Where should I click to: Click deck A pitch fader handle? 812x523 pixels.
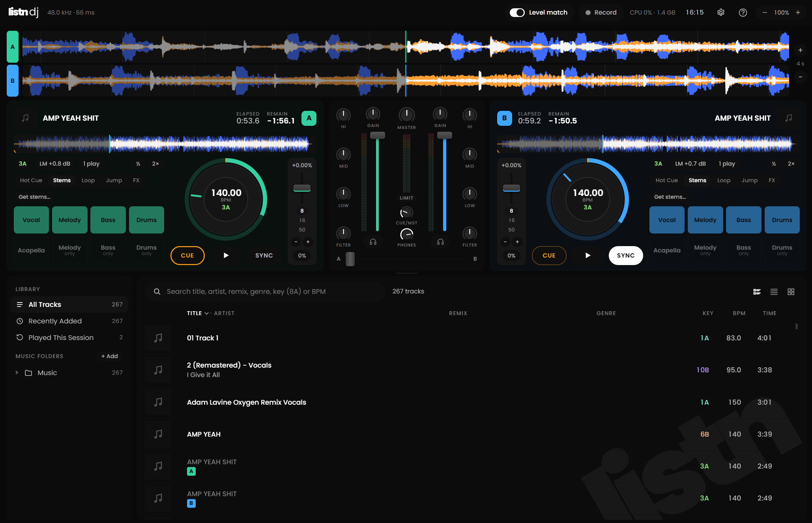point(302,188)
